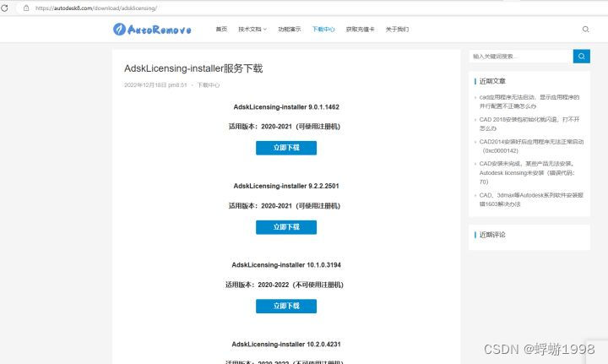Open the article about 3dmax安装报错1603解决办法
608x364 pixels.
531,199
